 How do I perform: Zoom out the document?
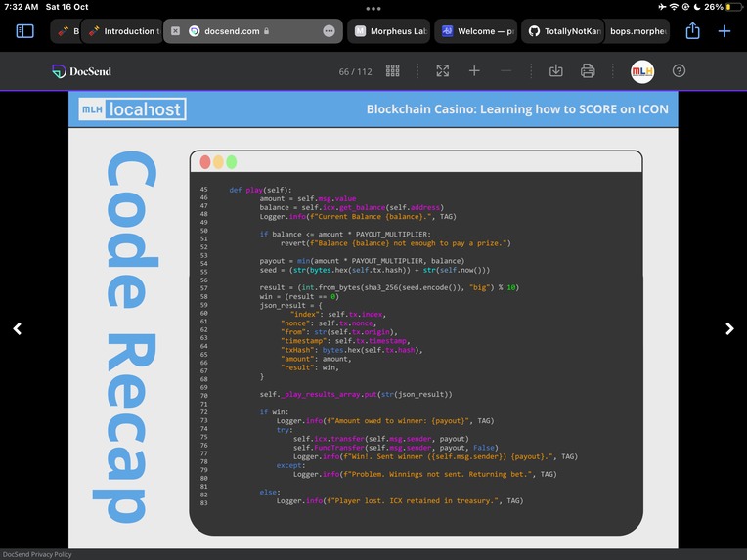coord(505,71)
